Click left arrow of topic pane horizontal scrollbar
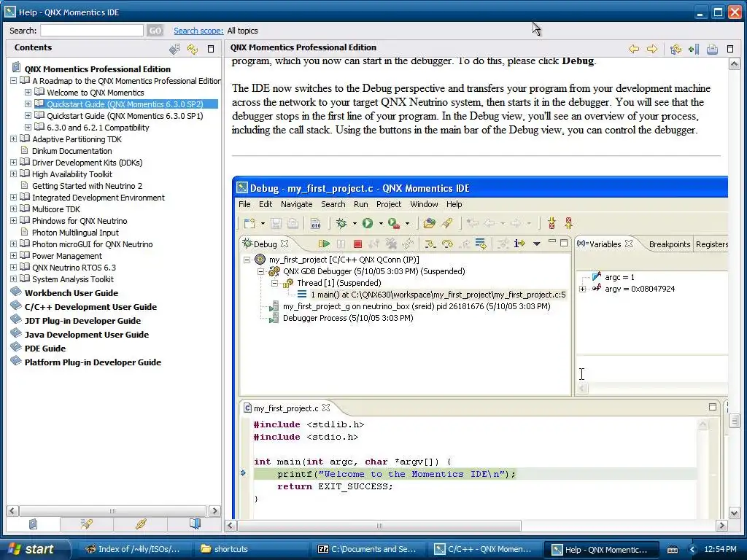 (231, 526)
